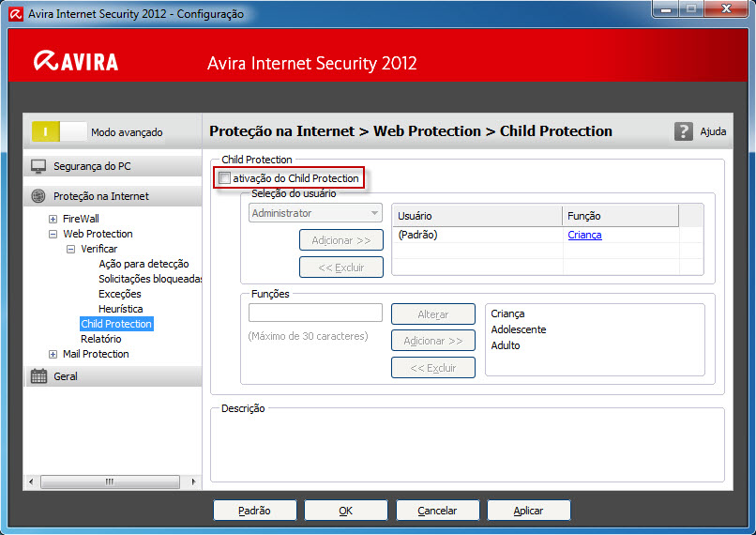
Task: Expand the Mail Protection tree node
Action: coord(53,354)
